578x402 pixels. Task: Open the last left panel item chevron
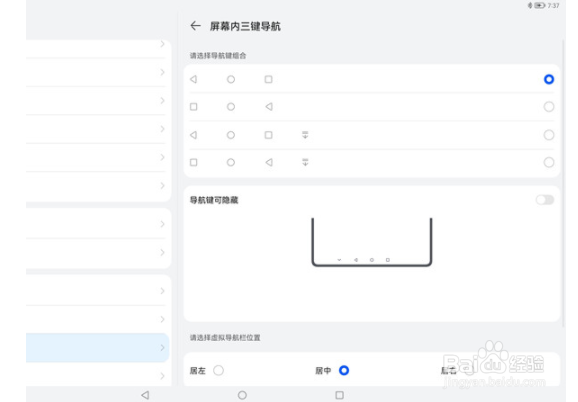tap(163, 376)
